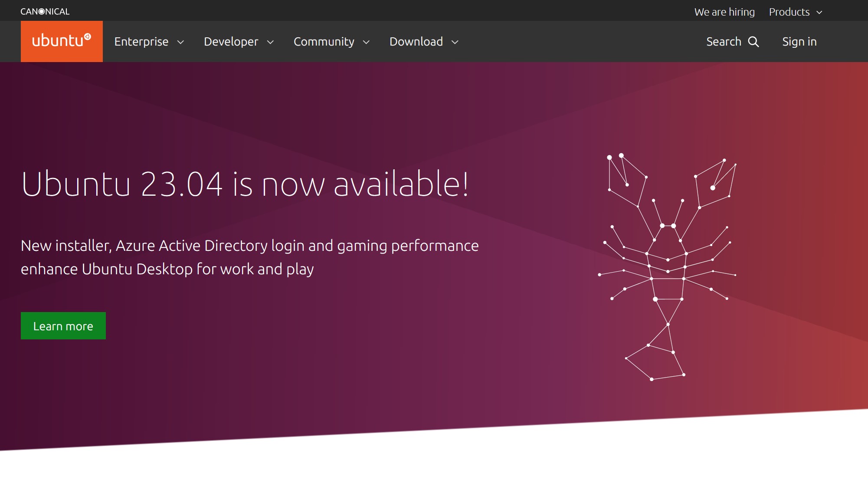Expand the Community menu chevron

click(366, 42)
